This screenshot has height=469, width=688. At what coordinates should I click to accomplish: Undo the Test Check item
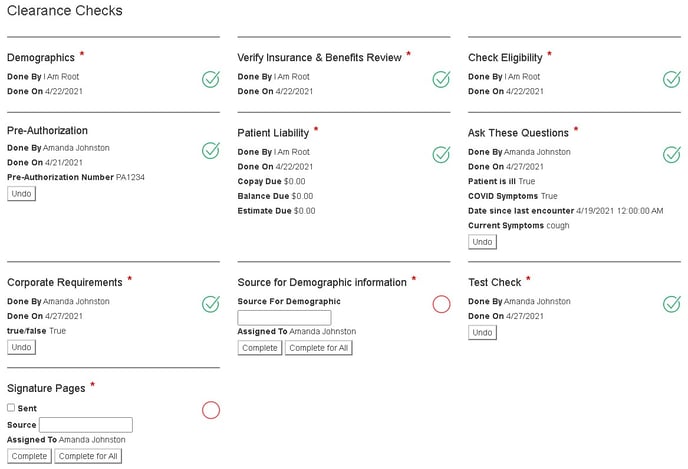pyautogui.click(x=482, y=332)
